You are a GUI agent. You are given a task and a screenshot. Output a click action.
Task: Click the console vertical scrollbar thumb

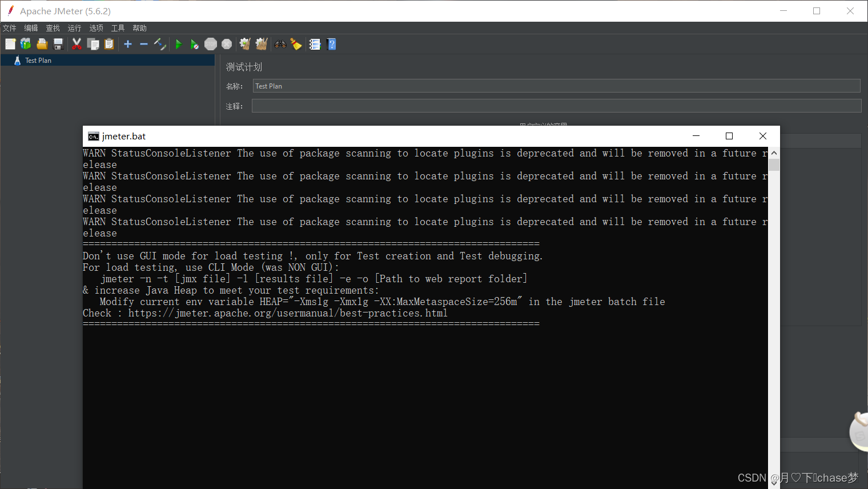(774, 165)
